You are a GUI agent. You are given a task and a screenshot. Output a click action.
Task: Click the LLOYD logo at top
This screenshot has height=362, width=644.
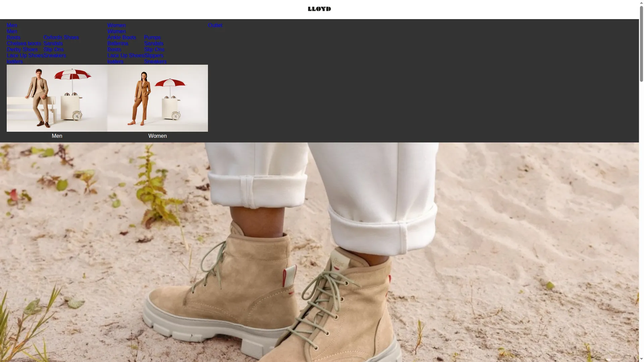pyautogui.click(x=319, y=9)
